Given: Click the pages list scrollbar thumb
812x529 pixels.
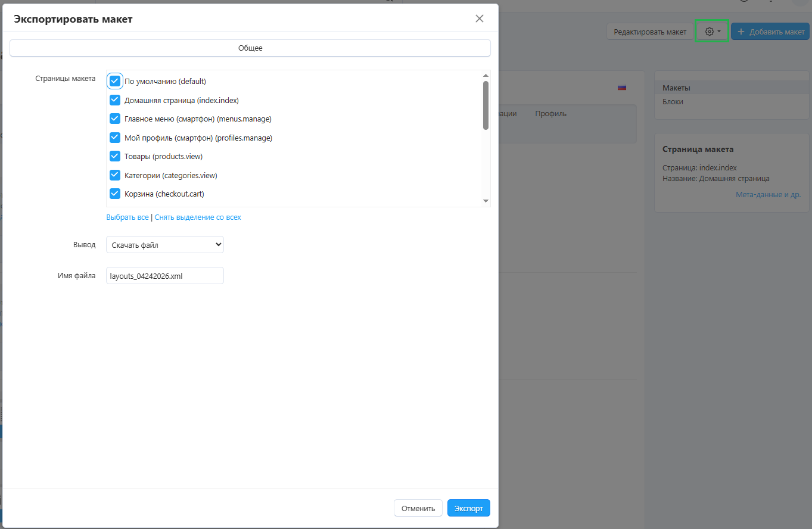Looking at the screenshot, I should coord(486,105).
